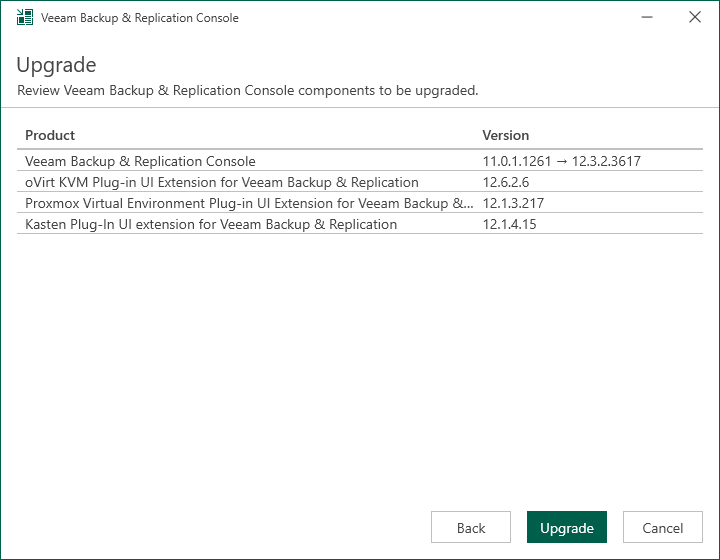Click the Version column header
Screen dimensions: 720x560
(506, 135)
